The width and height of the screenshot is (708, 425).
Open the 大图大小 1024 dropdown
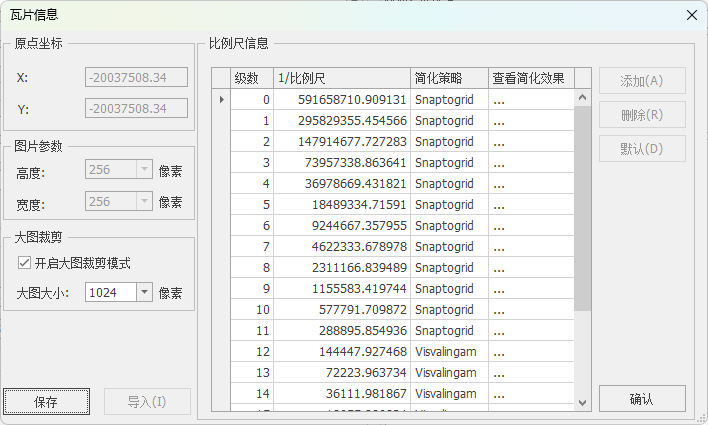143,292
